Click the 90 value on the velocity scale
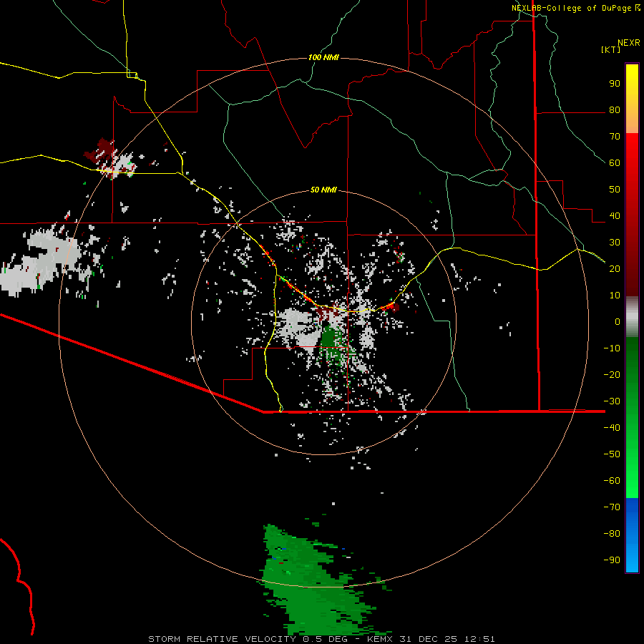 [x=615, y=84]
